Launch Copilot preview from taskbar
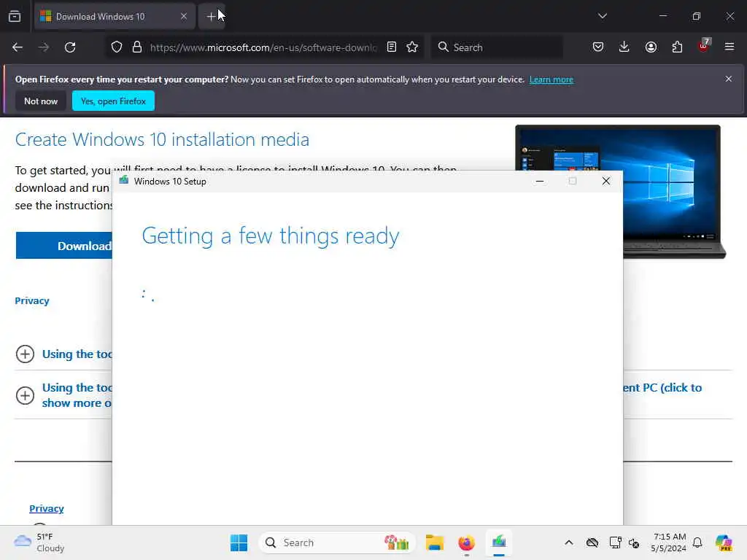The image size is (747, 560). (724, 542)
